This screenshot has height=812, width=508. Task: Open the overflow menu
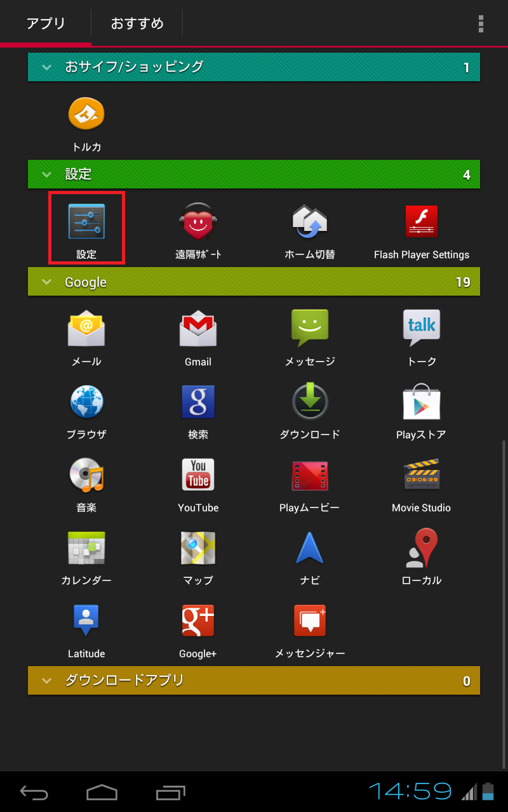481,23
